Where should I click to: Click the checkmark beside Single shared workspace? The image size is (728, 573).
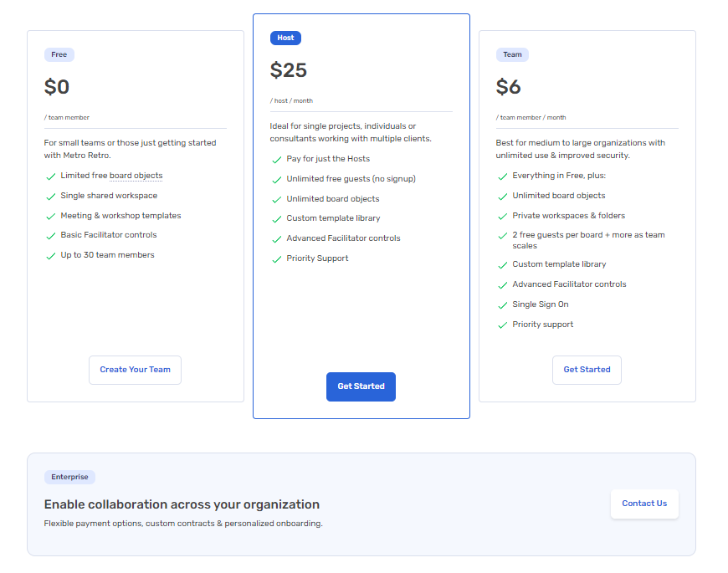coord(51,197)
